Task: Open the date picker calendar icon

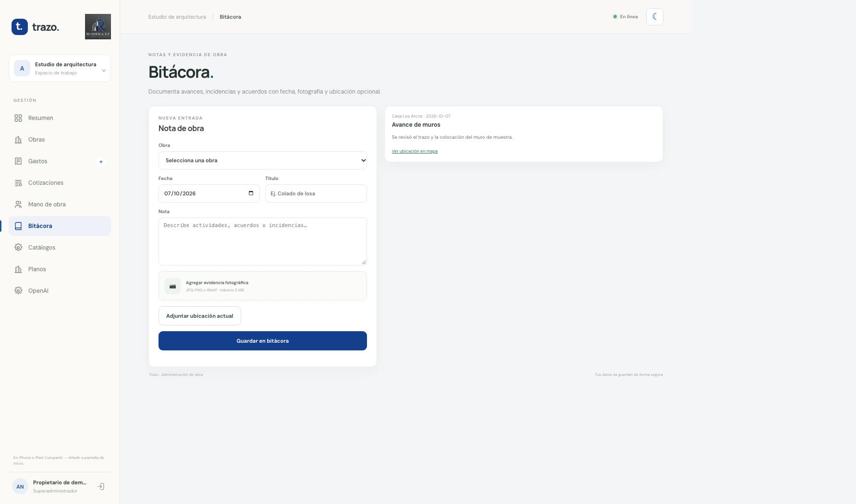Action: pyautogui.click(x=251, y=193)
